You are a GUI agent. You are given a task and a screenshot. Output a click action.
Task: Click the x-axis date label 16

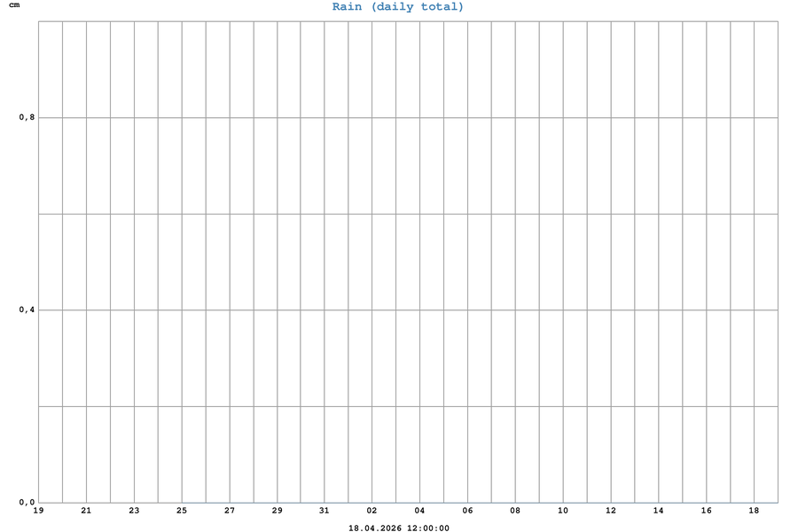(x=707, y=511)
